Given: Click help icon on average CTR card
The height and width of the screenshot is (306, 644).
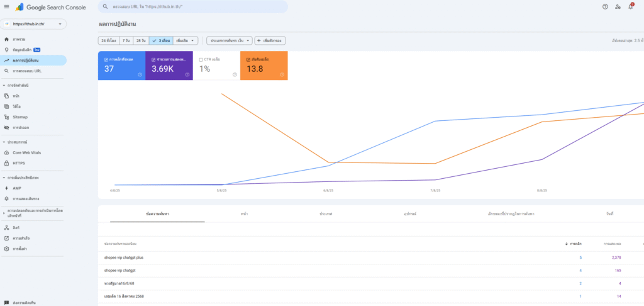Looking at the screenshot, I should [x=235, y=74].
